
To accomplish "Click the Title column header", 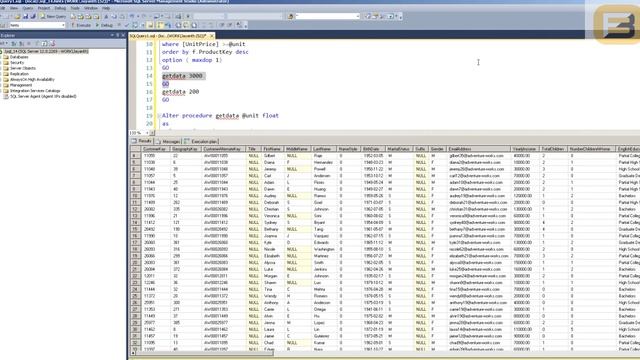I will (x=253, y=149).
